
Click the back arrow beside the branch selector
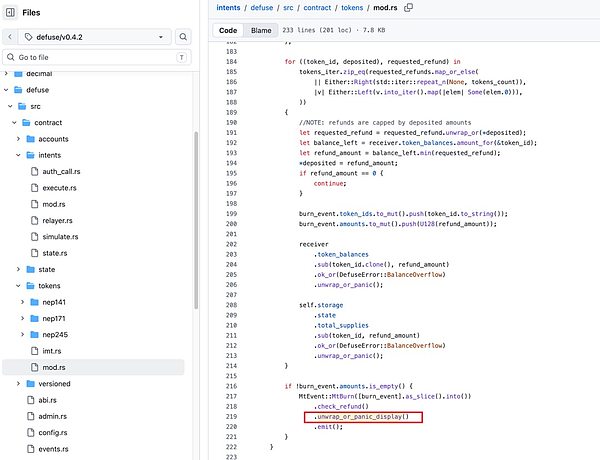coord(10,37)
